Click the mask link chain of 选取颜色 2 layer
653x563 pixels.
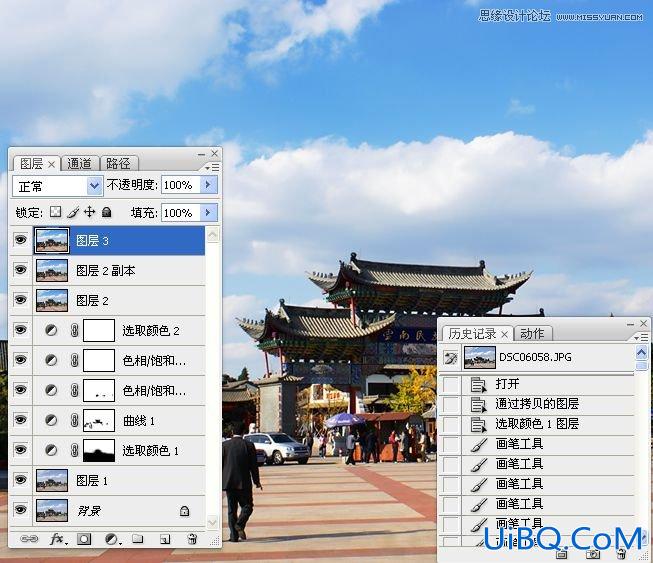pyautogui.click(x=75, y=331)
